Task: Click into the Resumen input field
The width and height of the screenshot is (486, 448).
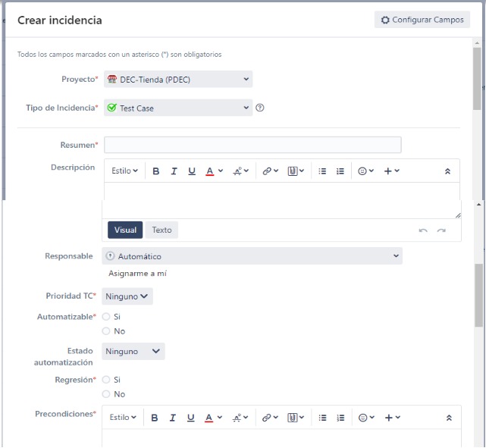Action: 252,145
